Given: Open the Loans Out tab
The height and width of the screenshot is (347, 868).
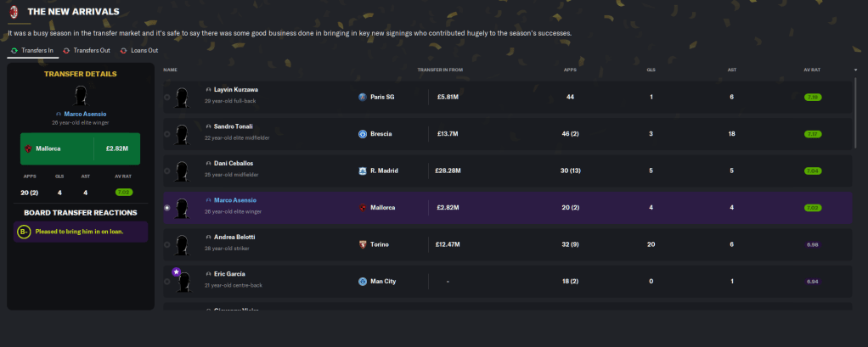Looking at the screenshot, I should pyautogui.click(x=143, y=51).
